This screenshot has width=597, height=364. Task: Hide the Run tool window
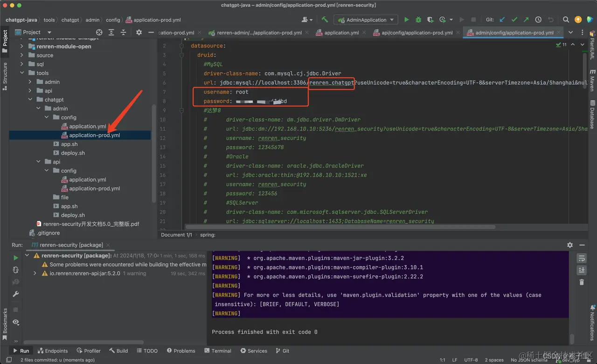583,245
